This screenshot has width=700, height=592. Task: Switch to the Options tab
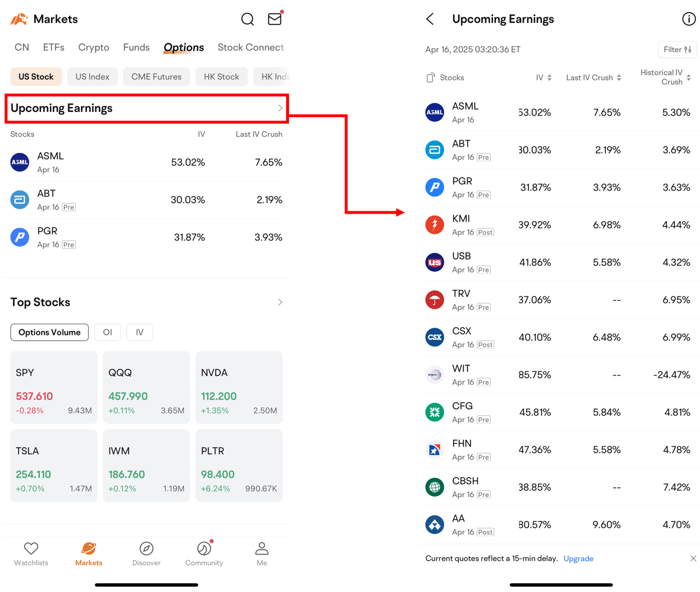tap(184, 47)
